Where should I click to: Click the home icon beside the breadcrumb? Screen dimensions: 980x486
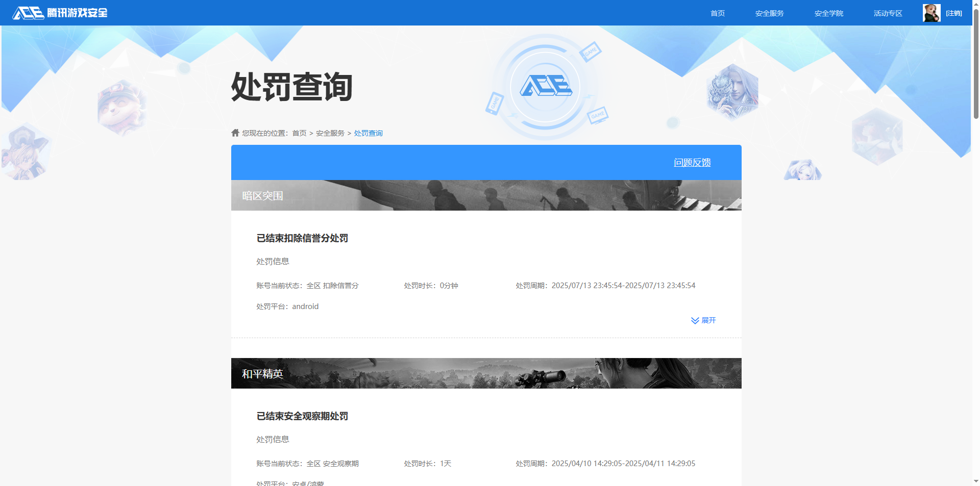[235, 132]
